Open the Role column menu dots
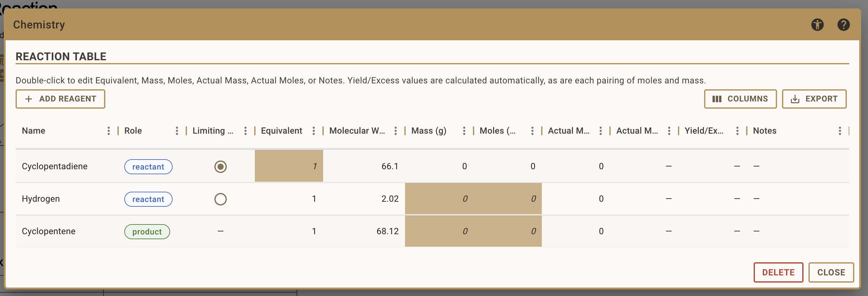 pyautogui.click(x=177, y=131)
